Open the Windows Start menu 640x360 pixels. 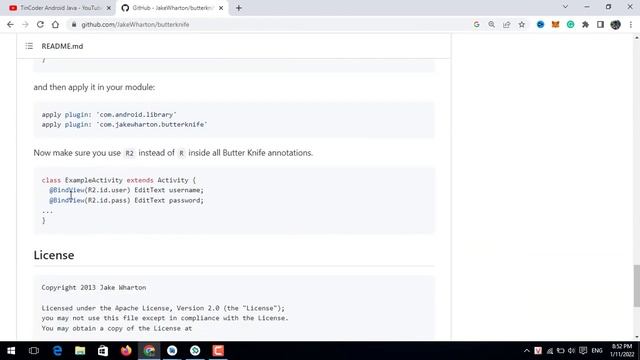coord(11,351)
